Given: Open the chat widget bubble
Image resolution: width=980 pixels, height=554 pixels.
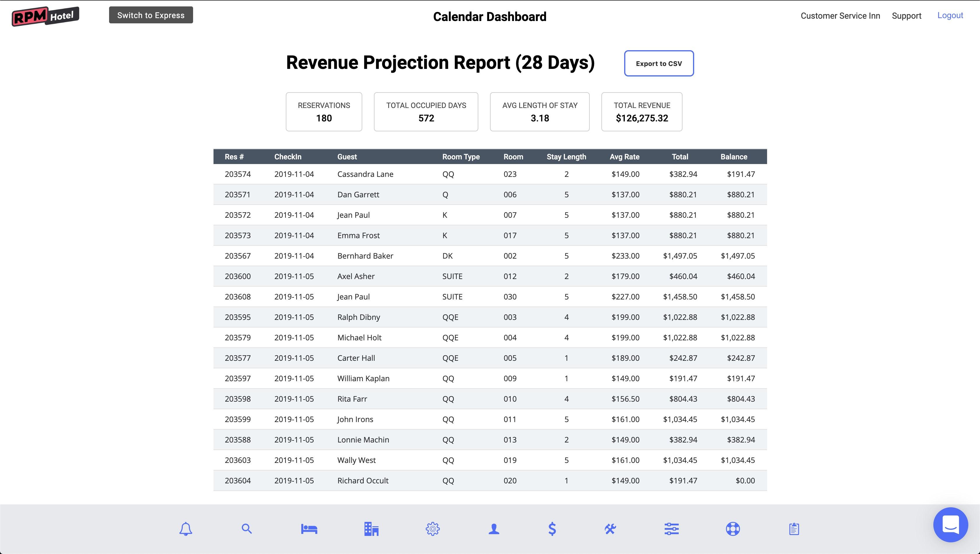Looking at the screenshot, I should click(x=950, y=525).
